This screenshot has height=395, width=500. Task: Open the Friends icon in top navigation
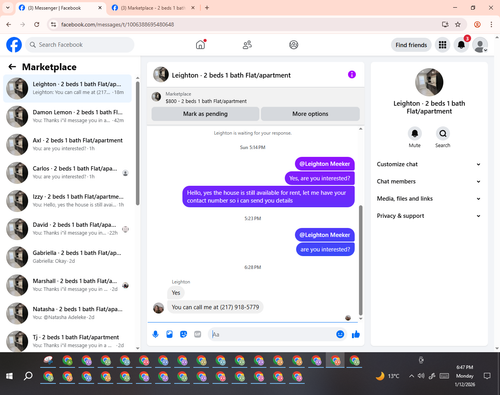247,45
